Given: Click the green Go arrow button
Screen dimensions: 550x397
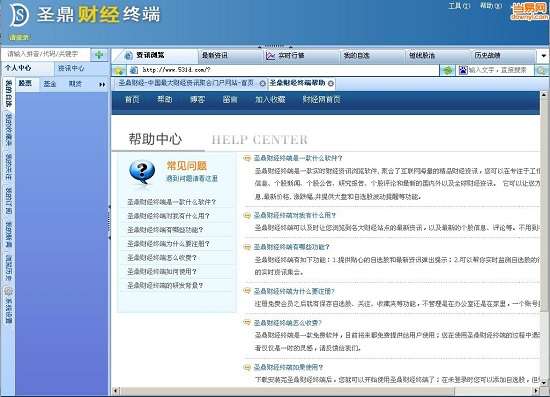Looking at the screenshot, I should coord(447,70).
